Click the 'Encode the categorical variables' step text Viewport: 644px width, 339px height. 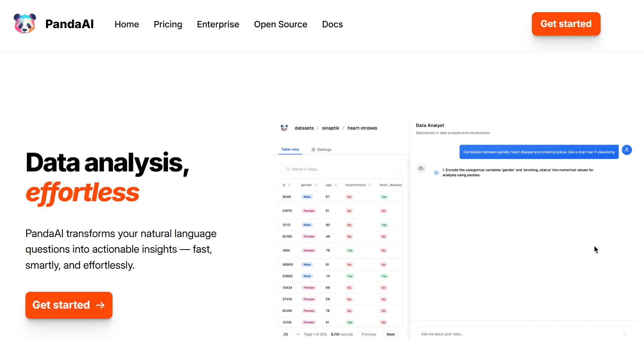[x=518, y=173]
